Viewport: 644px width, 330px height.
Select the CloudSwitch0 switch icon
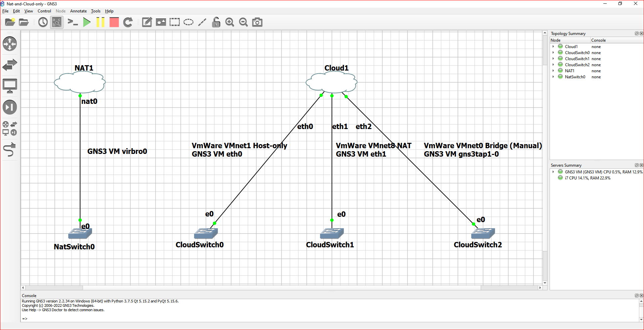pyautogui.click(x=206, y=234)
